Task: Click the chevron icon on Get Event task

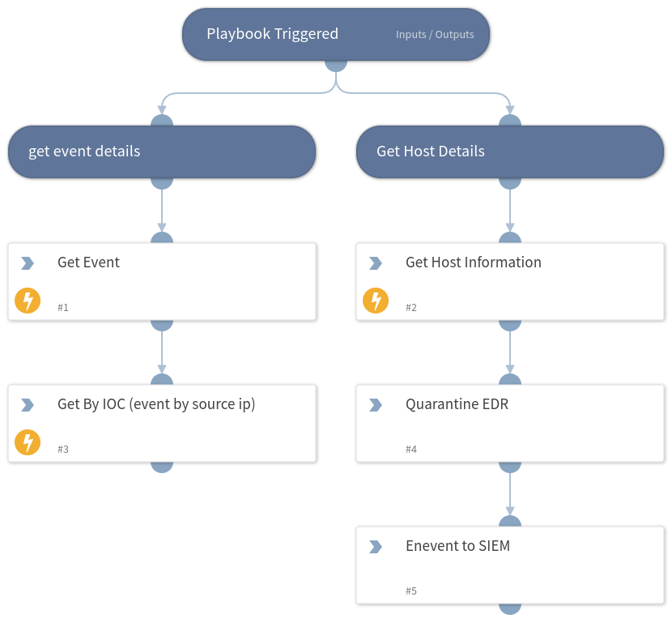Action: click(28, 263)
